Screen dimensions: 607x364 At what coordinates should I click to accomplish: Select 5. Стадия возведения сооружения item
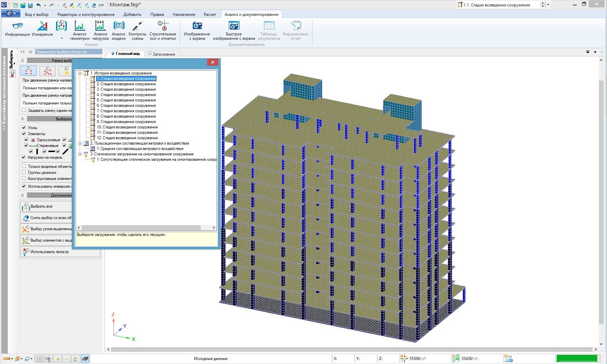click(126, 100)
